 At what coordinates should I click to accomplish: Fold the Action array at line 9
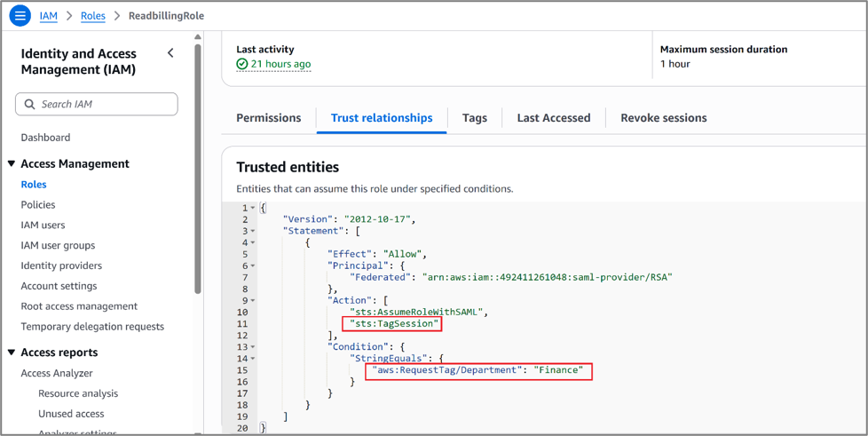point(252,301)
